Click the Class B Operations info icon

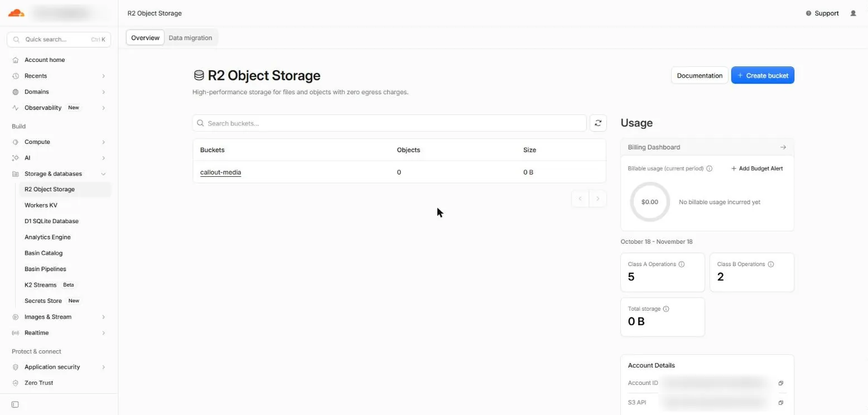pos(771,264)
